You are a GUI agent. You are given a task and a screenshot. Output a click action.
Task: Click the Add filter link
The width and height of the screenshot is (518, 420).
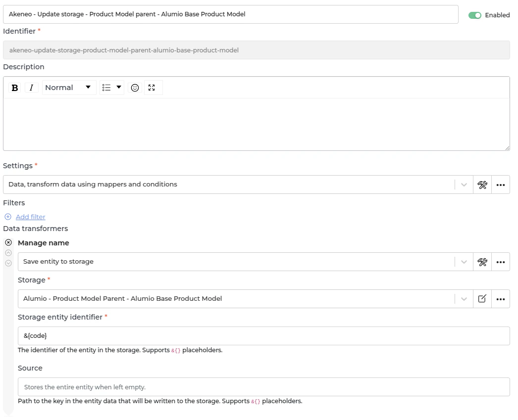click(x=30, y=217)
